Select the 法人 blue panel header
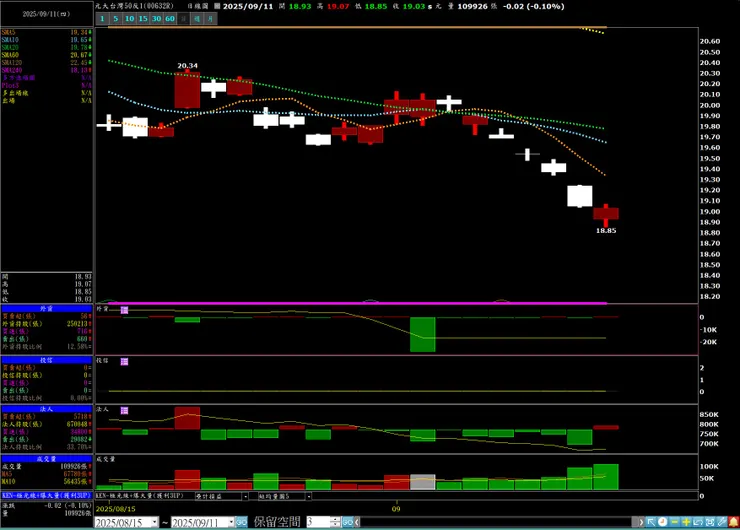Image resolution: width=740 pixels, height=530 pixels. coord(47,409)
